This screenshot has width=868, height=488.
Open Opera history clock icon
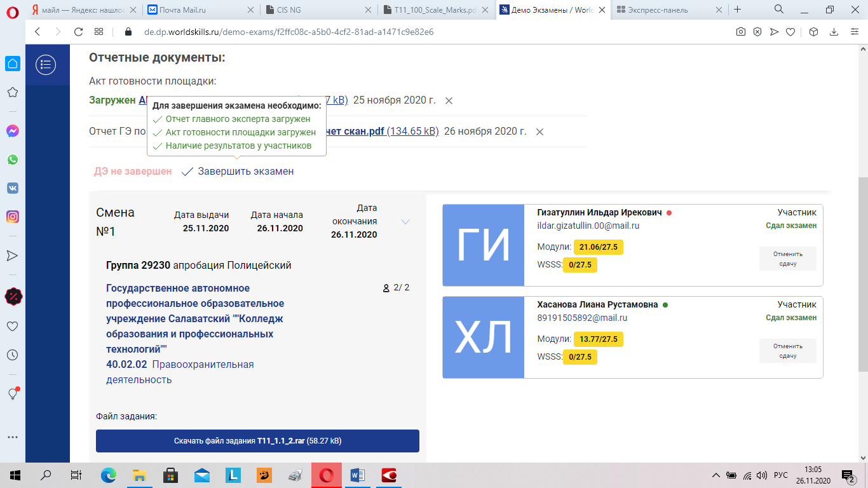[12, 355]
